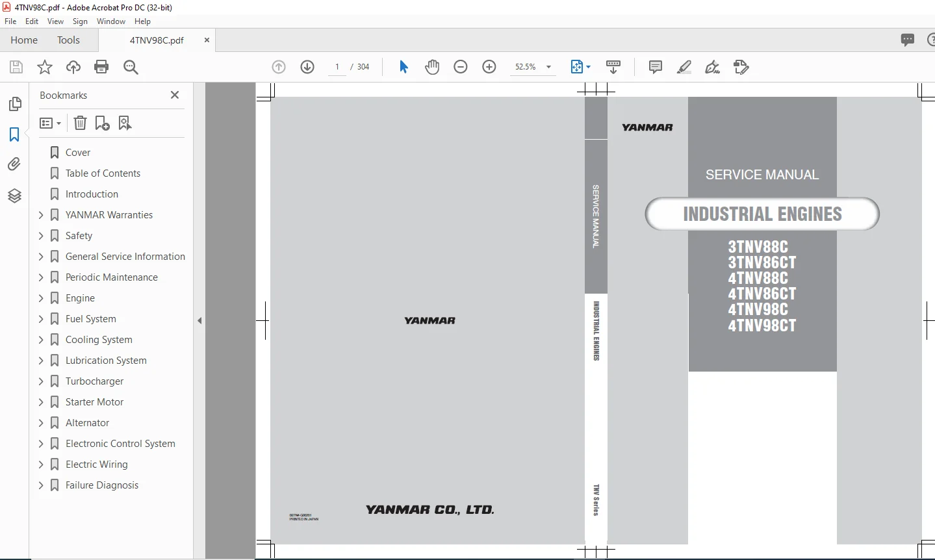This screenshot has height=560, width=935.
Task: Zoom out with minus icon
Action: [461, 67]
